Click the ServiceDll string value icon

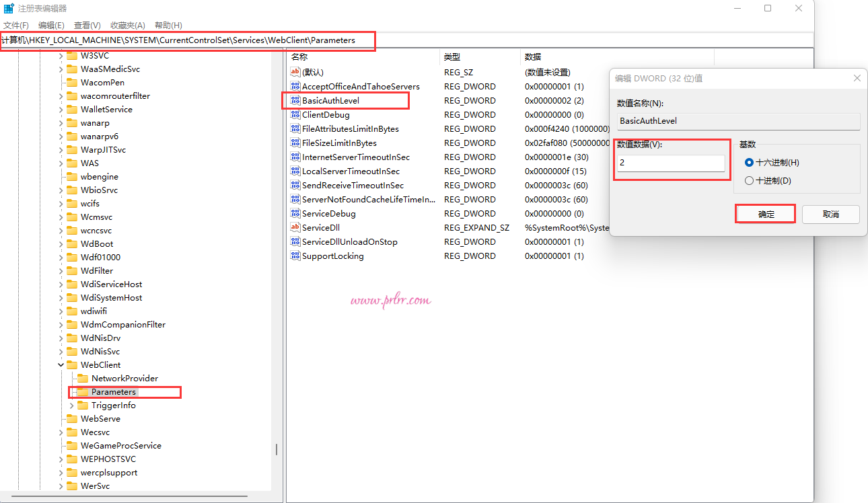(295, 227)
